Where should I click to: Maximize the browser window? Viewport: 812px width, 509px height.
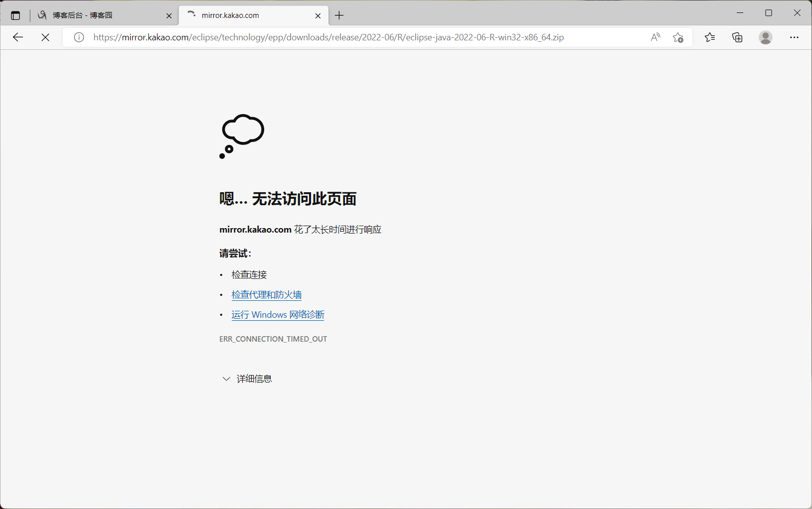click(769, 13)
